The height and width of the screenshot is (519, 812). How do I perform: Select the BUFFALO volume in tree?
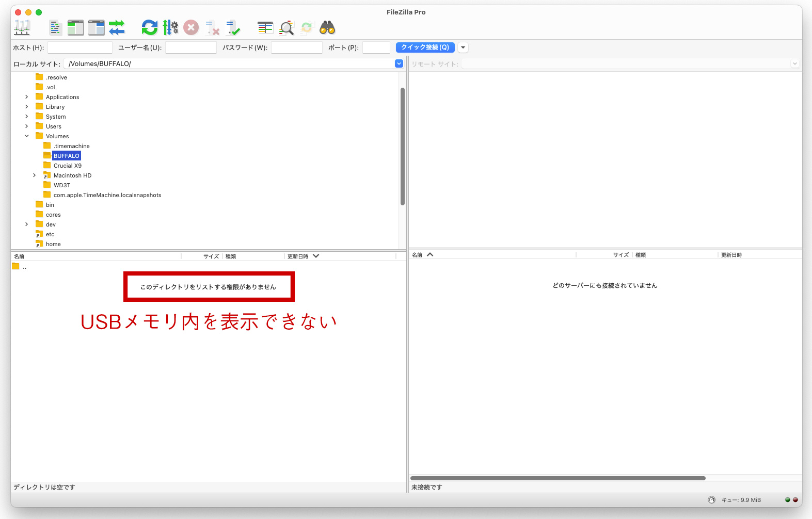pyautogui.click(x=67, y=156)
